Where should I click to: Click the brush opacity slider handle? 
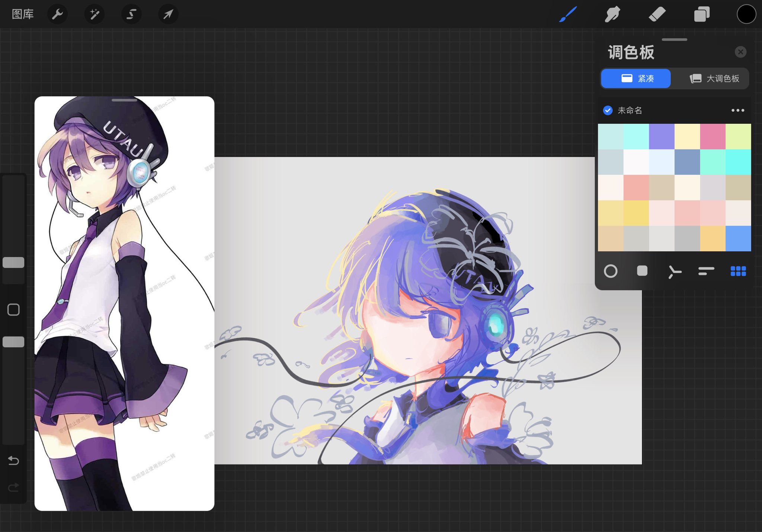coord(13,342)
